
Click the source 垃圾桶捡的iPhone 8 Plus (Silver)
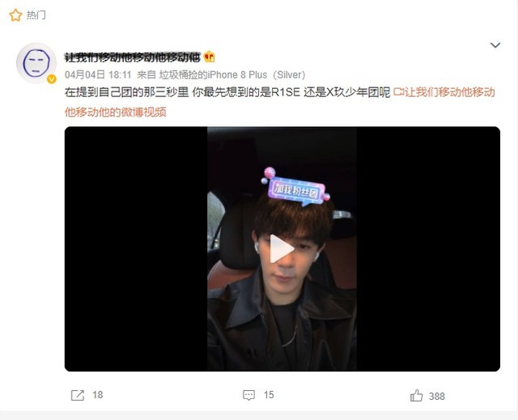click(x=232, y=75)
